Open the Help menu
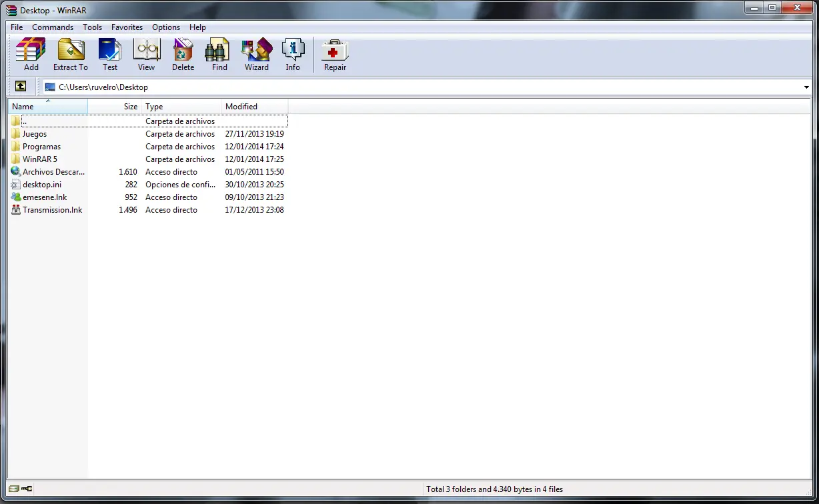 coord(197,27)
